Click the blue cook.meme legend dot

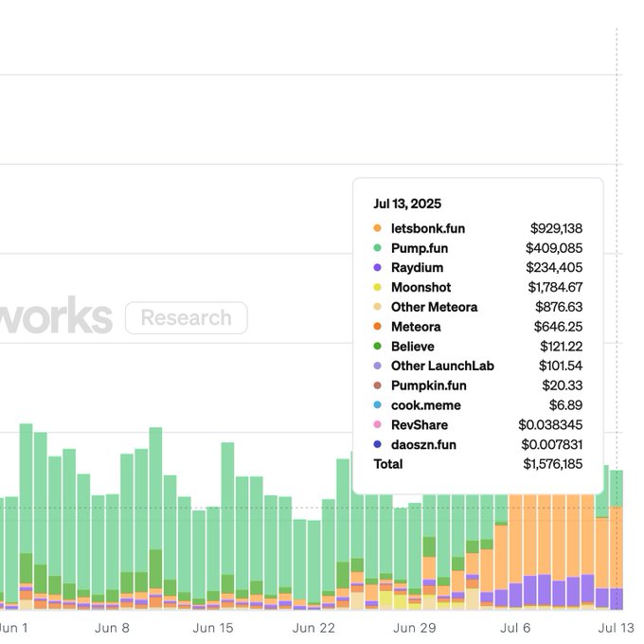pos(377,405)
